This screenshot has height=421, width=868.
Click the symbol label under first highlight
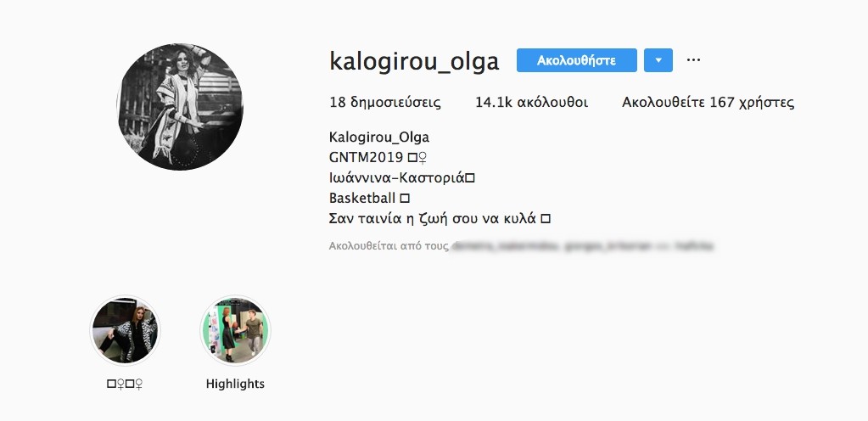[125, 384]
